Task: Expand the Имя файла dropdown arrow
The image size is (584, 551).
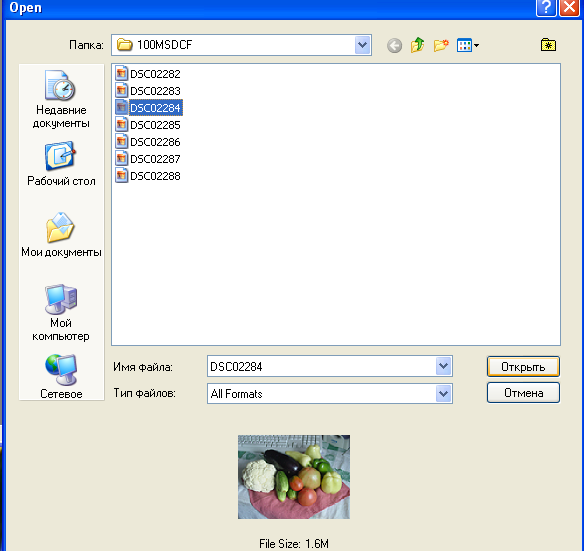Action: [443, 366]
